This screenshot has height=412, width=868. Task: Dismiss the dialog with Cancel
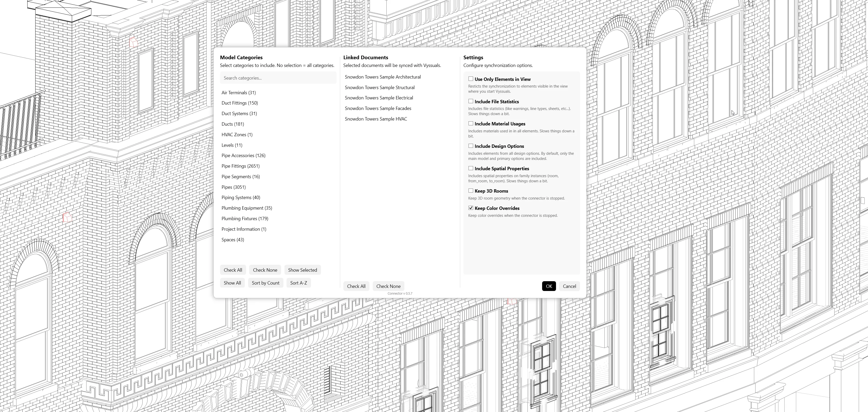[x=569, y=286]
